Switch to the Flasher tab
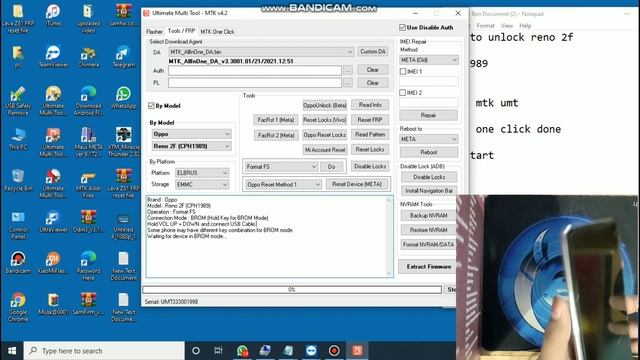Viewport: 640px width, 360px height. 154,31
